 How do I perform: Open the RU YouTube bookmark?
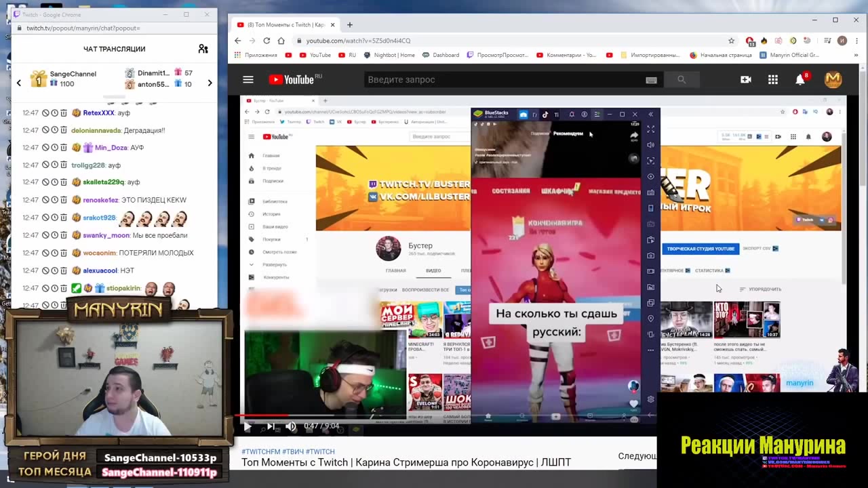coord(347,55)
